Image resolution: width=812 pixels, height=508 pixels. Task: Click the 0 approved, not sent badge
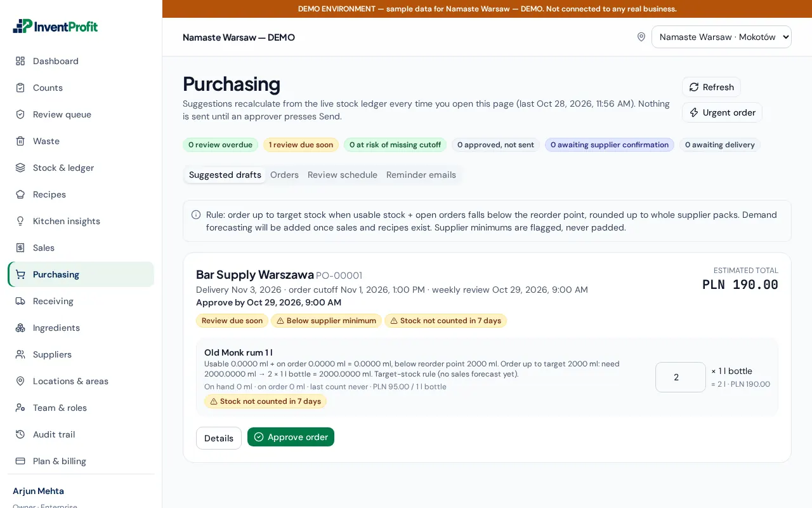click(495, 145)
